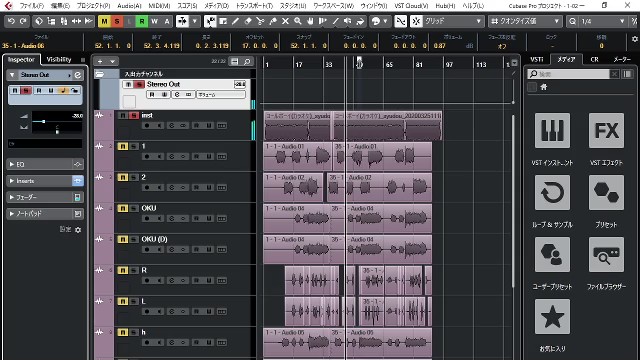Switch to the CR tab

pos(594,60)
